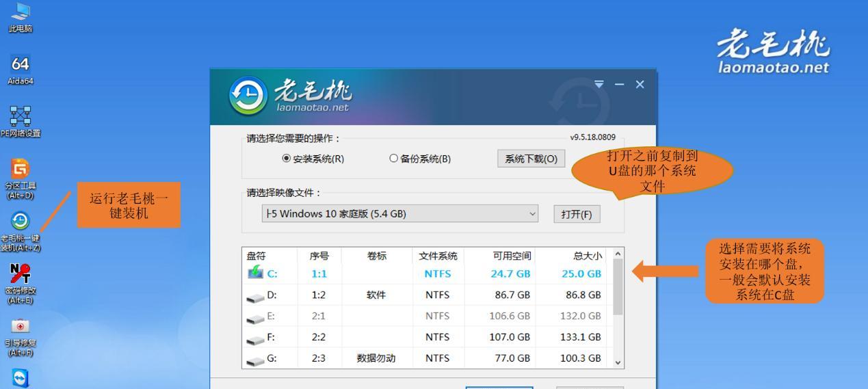Click the 卷标 column header
868x389 pixels.
tap(377, 256)
